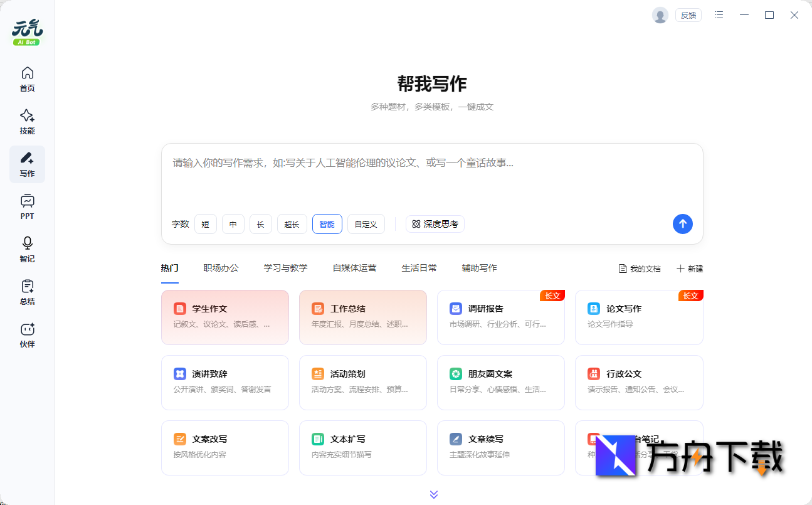
Task: Open the 自定义 custom length option
Action: (366, 224)
